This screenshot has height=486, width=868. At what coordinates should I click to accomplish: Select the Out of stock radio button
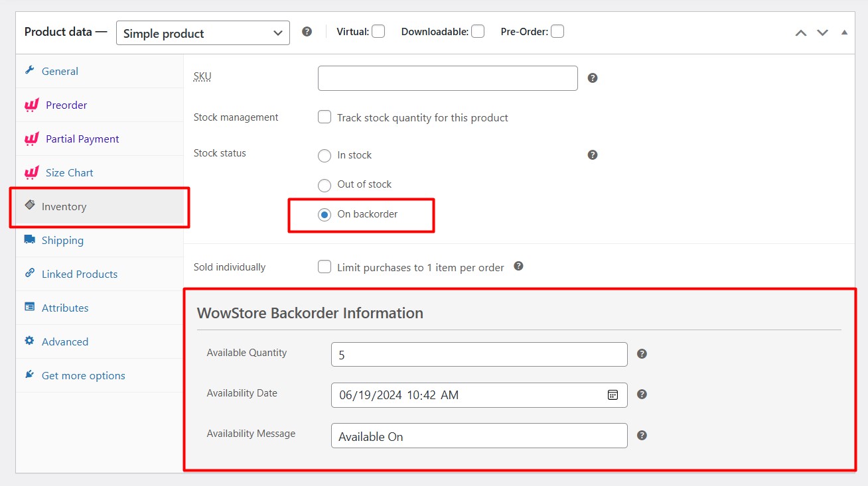click(325, 185)
